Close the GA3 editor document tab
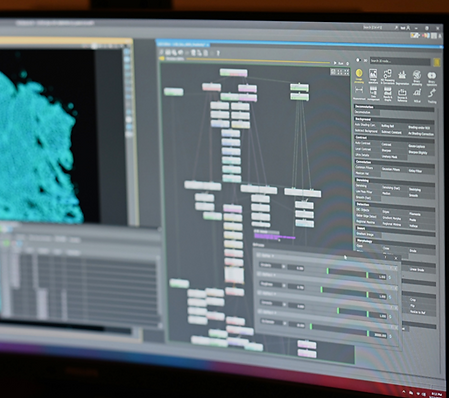The image size is (449, 398). [x=207, y=45]
